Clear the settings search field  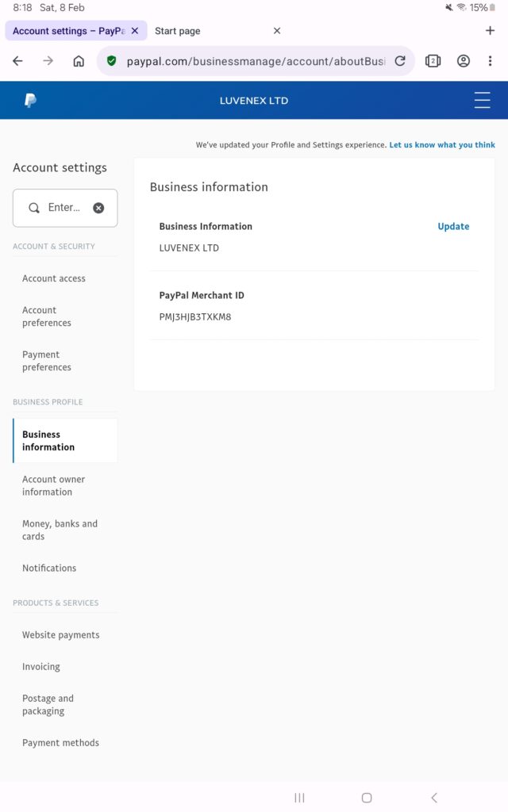coord(98,208)
